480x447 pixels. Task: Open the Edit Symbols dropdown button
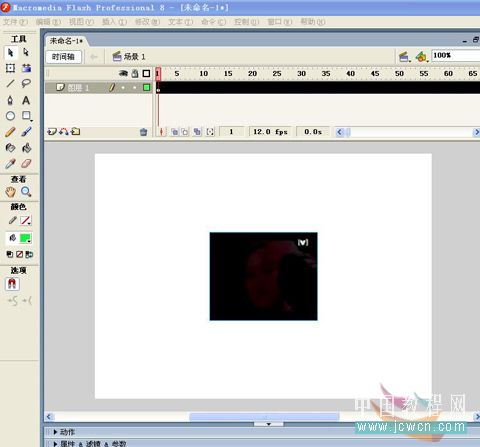(422, 57)
